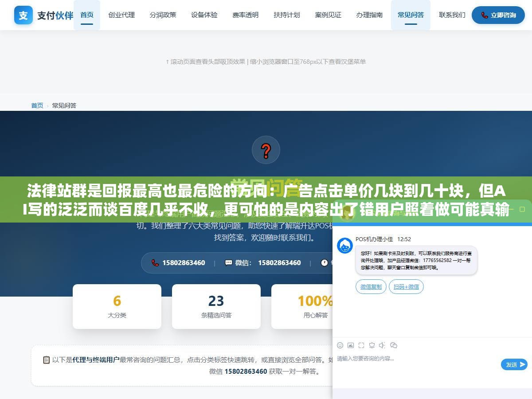Go to 首页 in top navigation

click(x=87, y=15)
